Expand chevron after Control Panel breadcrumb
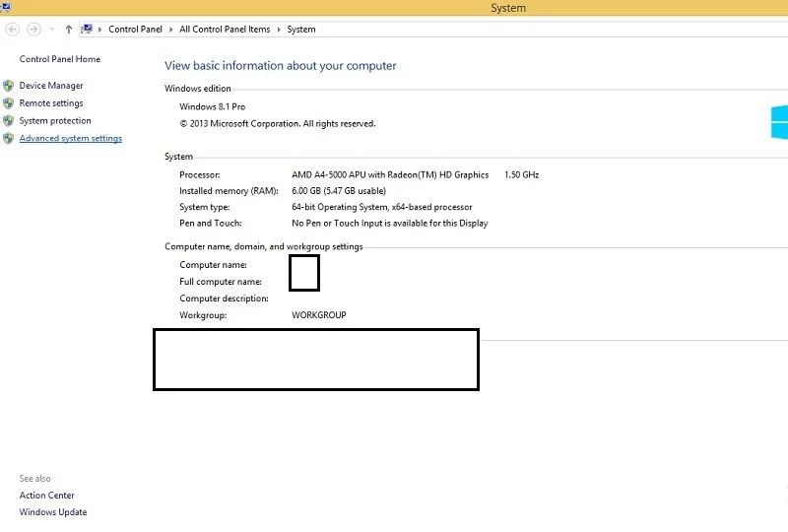This screenshot has height=532, width=788. pos(170,30)
